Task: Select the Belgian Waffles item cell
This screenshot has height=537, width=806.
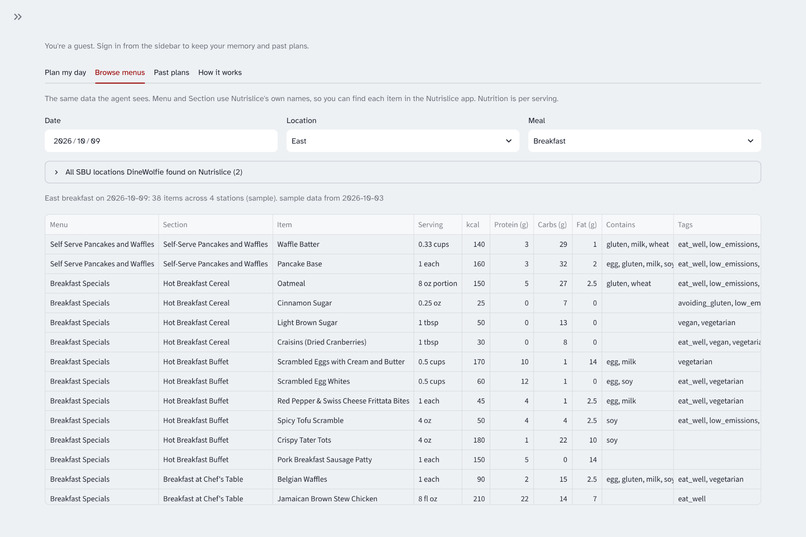Action: 343,478
